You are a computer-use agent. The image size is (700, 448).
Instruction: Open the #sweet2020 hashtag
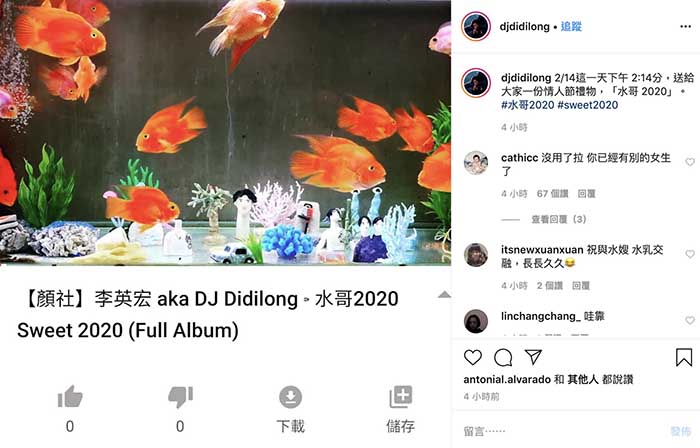(588, 105)
